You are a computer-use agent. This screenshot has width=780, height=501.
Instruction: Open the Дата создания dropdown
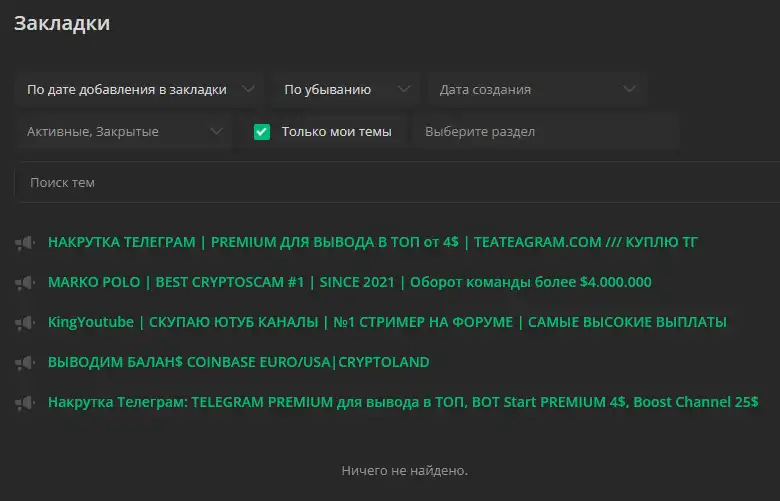click(x=537, y=90)
